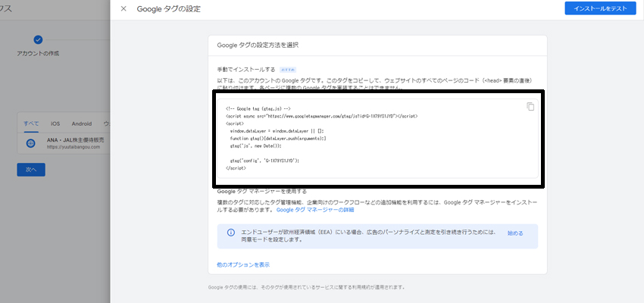Open the Google タグ マネージャーの詳細 link
Viewport: 644px width, 303px height.
pyautogui.click(x=315, y=210)
